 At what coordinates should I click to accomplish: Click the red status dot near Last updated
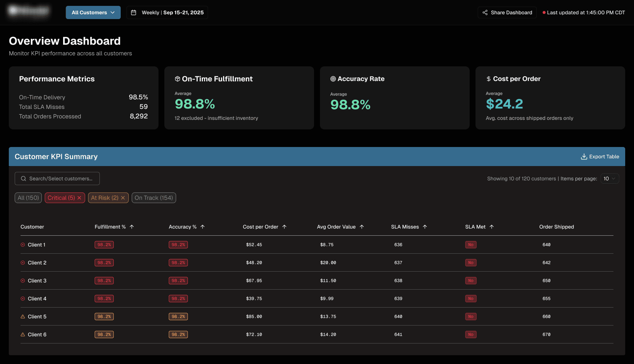pos(544,12)
